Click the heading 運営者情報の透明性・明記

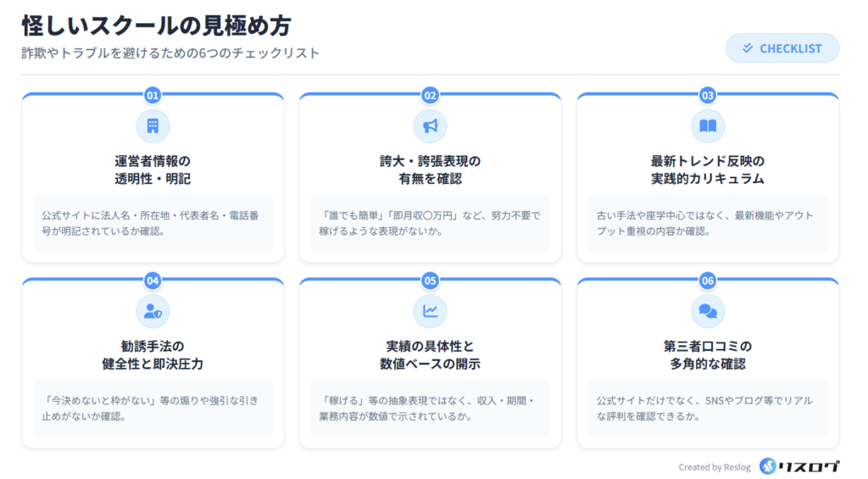pyautogui.click(x=153, y=170)
